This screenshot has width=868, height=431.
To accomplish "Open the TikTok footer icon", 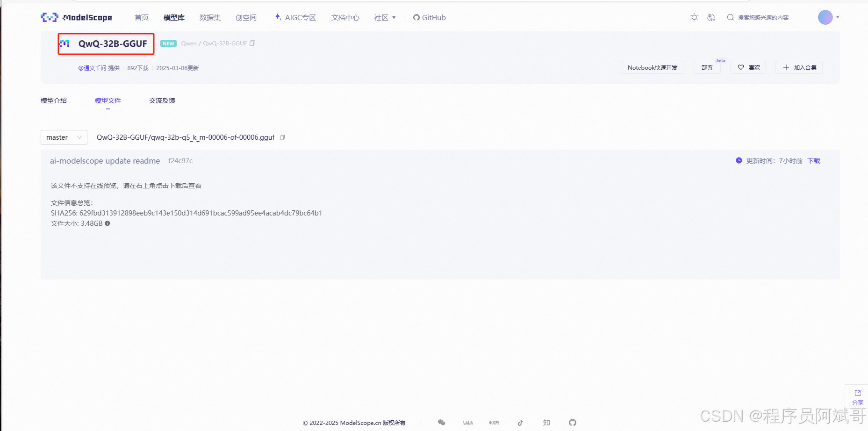I will point(520,423).
